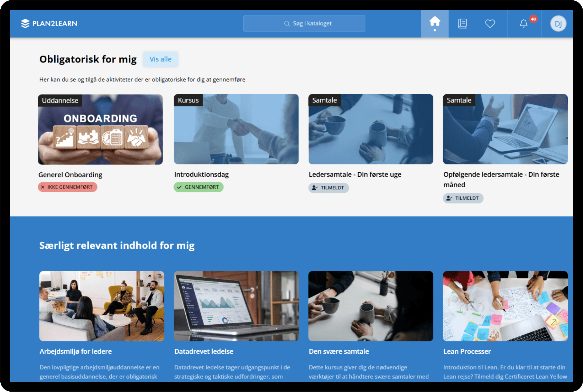Click the search magnifier icon
The image size is (583, 392).
[287, 23]
